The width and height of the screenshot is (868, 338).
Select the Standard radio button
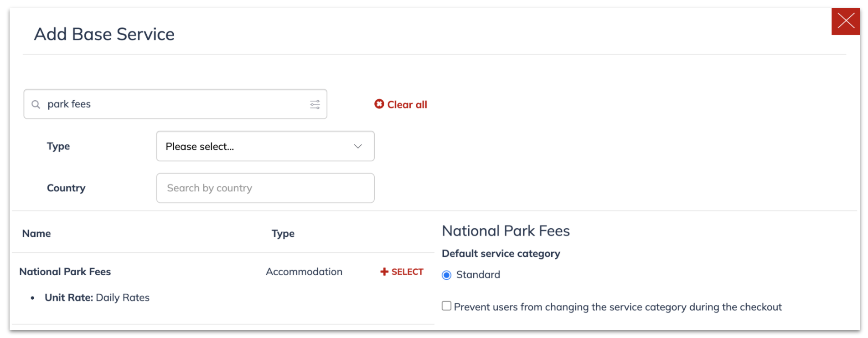point(447,275)
